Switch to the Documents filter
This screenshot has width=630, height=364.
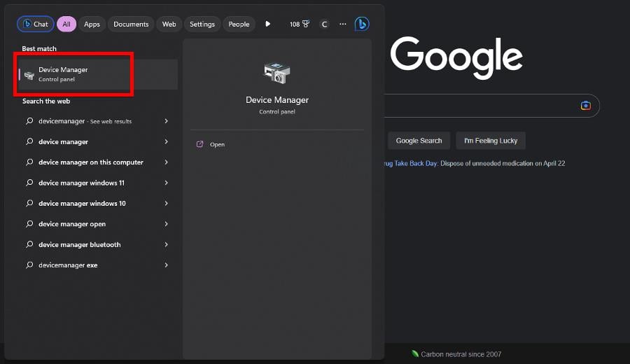[131, 24]
